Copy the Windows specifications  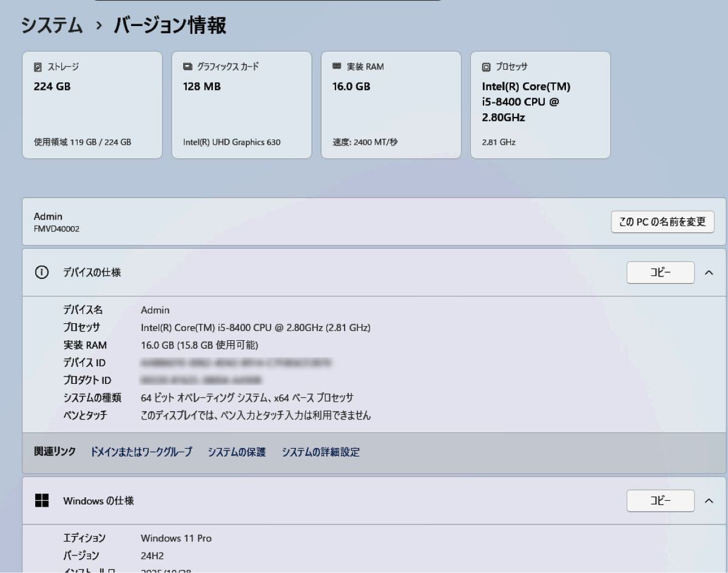pos(660,501)
